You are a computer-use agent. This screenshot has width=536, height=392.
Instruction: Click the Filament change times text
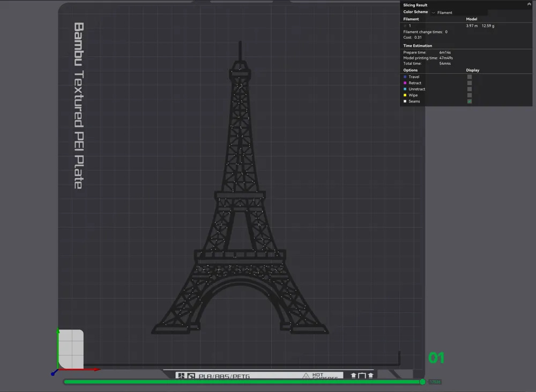click(x=425, y=32)
